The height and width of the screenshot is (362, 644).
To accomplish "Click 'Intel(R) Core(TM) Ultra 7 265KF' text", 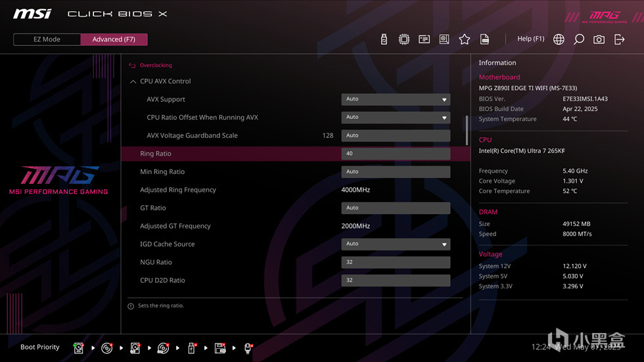I will 522,151.
